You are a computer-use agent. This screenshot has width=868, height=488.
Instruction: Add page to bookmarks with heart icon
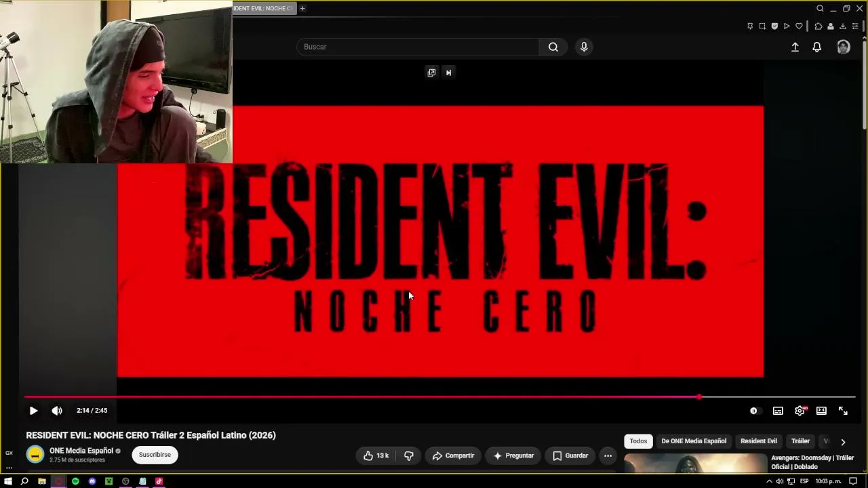[x=799, y=26]
